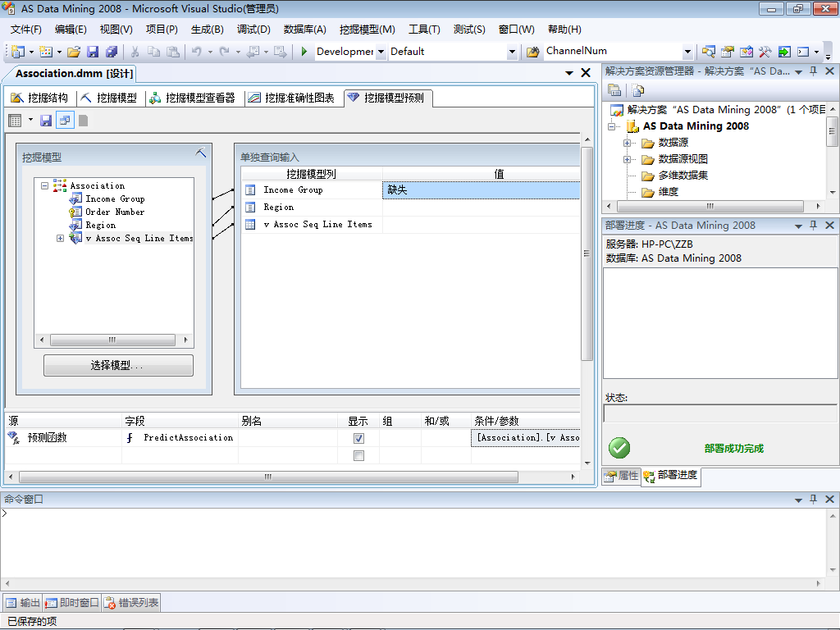Click pickaxe icon in mining model panel
Viewport: 840px width, 630px height.
[201, 153]
